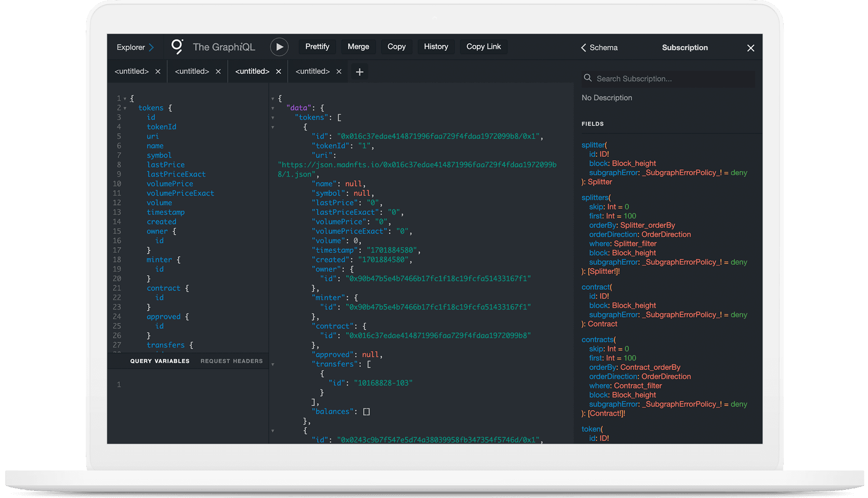Collapse the tokens array in the results pane

click(273, 117)
